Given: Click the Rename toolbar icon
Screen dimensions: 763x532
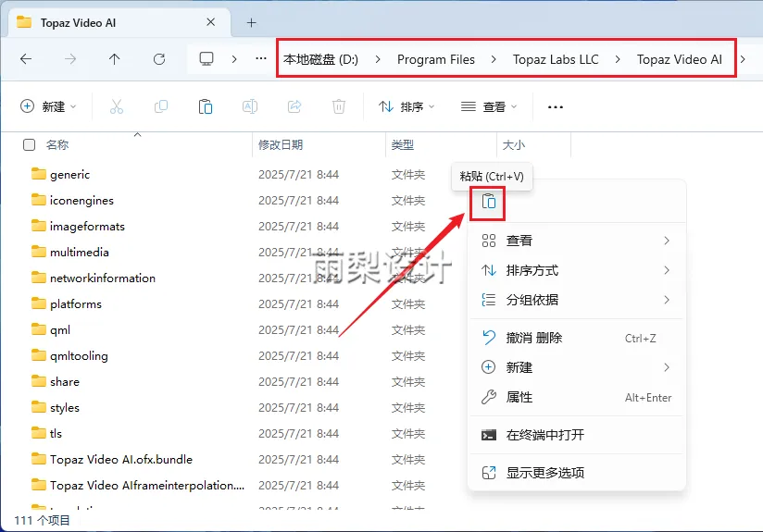Looking at the screenshot, I should pyautogui.click(x=250, y=106).
